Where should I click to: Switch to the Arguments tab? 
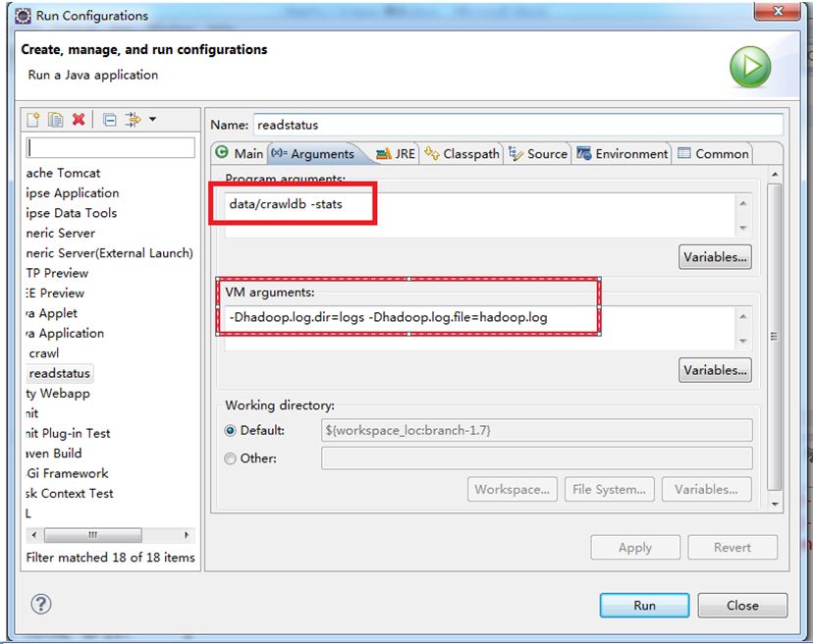click(313, 153)
